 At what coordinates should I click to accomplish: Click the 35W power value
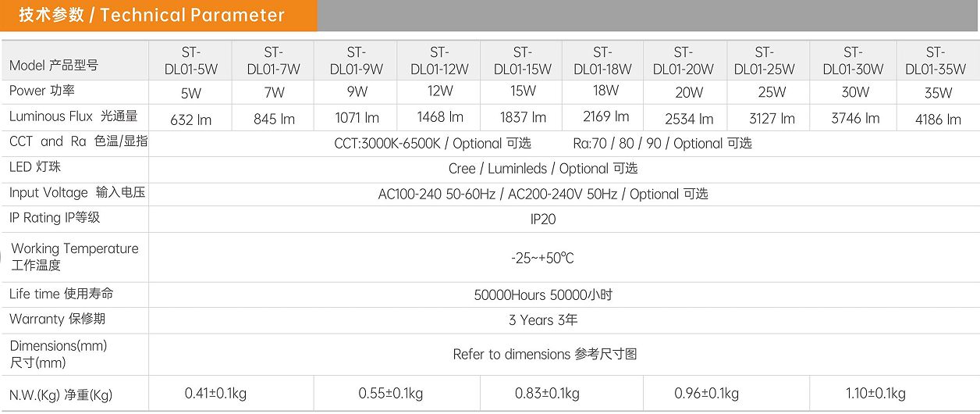(x=938, y=93)
